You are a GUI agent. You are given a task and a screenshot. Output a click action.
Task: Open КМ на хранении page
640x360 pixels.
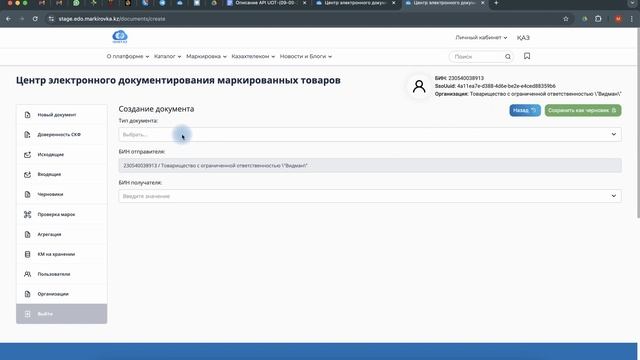pyautogui.click(x=62, y=254)
